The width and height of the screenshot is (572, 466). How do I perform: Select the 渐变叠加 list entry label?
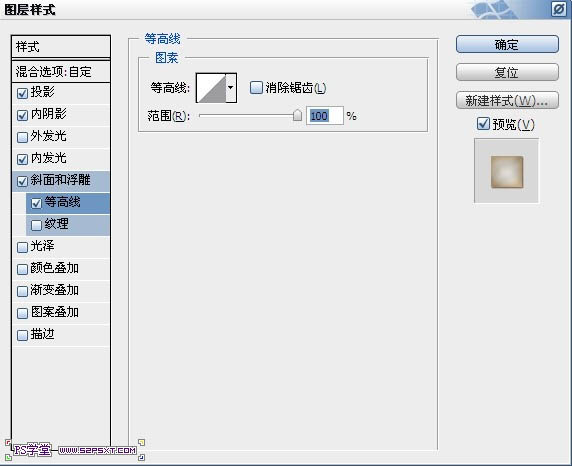pos(55,290)
